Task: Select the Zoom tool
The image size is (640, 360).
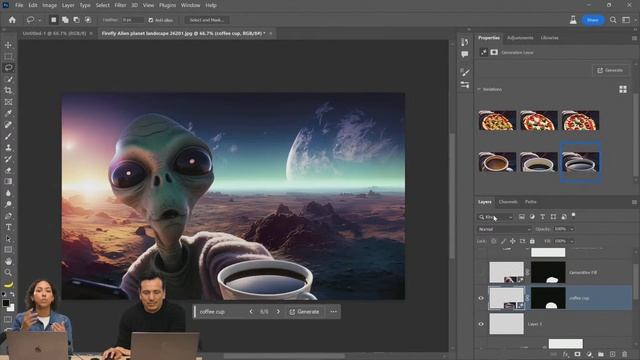Action: 8,272
